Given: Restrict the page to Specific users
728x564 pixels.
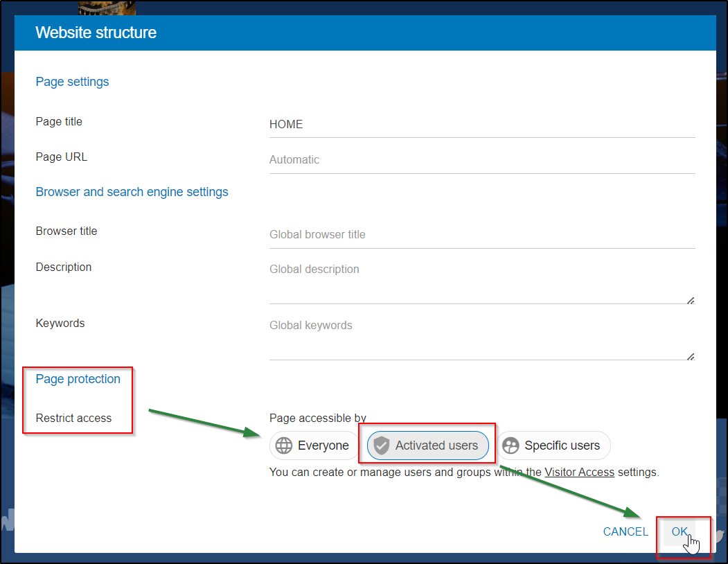Looking at the screenshot, I should pos(562,446).
